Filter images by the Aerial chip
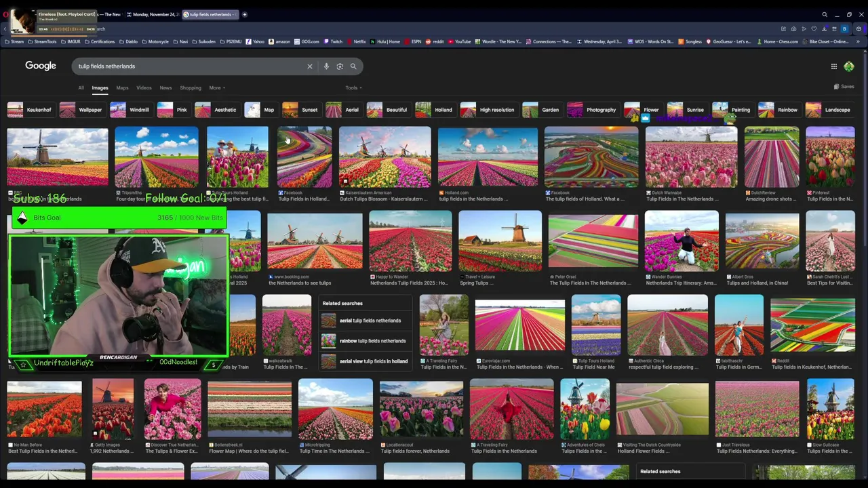 coord(343,110)
